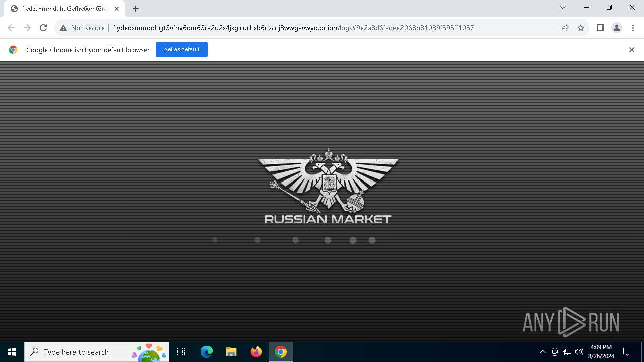Open the Chrome three-dot menu
644x362 pixels.
click(633, 28)
